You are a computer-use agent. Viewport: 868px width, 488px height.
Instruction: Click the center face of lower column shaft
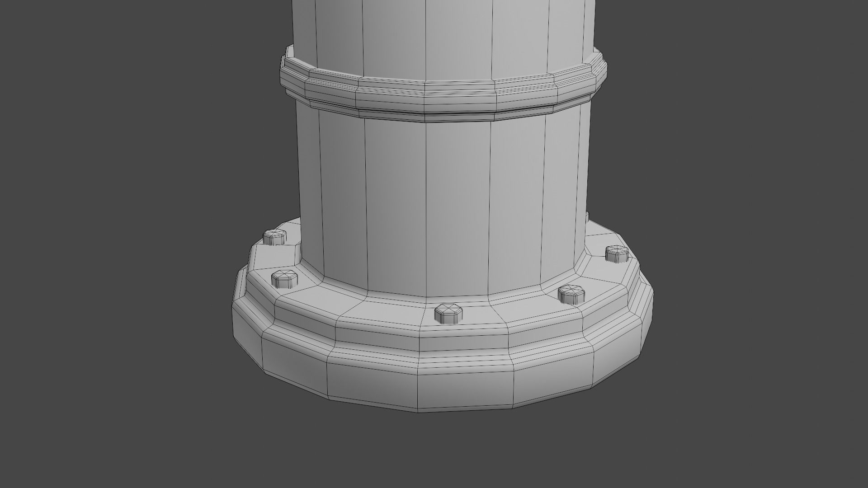tap(457, 208)
